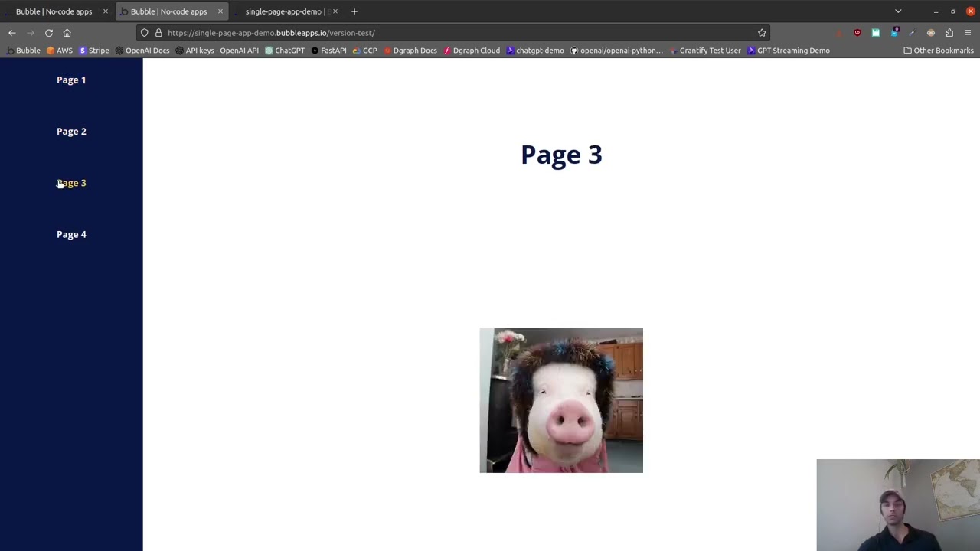
Task: Go back with the browser back arrow
Action: [12, 33]
